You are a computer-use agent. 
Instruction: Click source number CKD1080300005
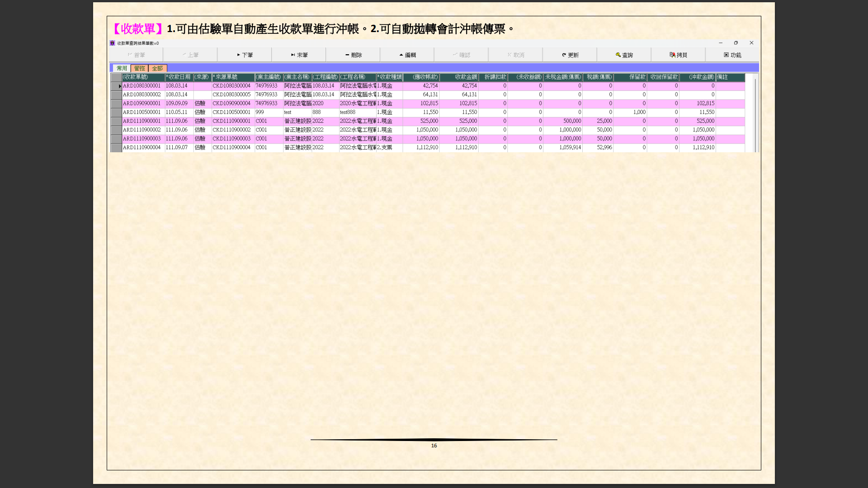tap(233, 95)
